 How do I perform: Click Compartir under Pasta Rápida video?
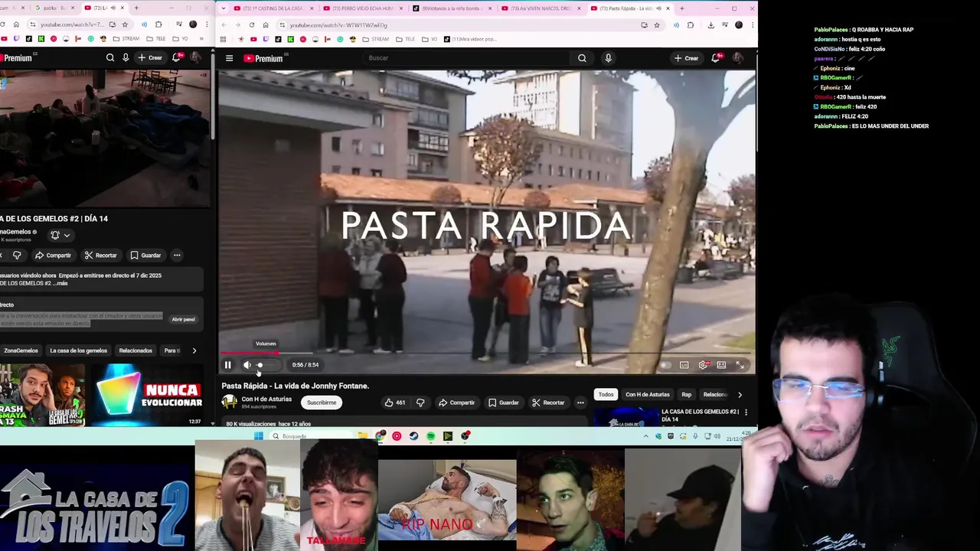point(456,403)
